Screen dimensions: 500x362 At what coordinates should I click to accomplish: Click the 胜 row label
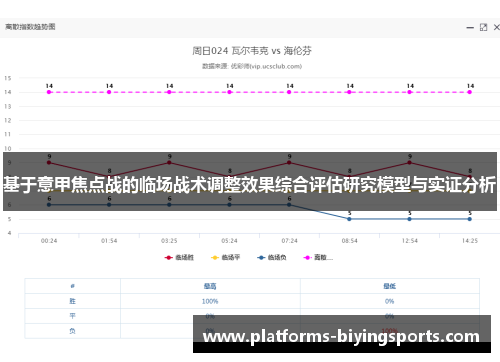pyautogui.click(x=72, y=301)
